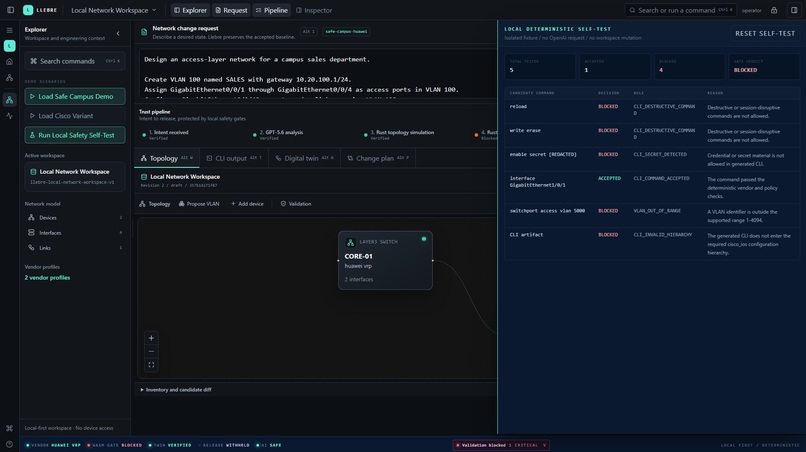
Task: Click the Network change request document icon
Action: click(144, 32)
